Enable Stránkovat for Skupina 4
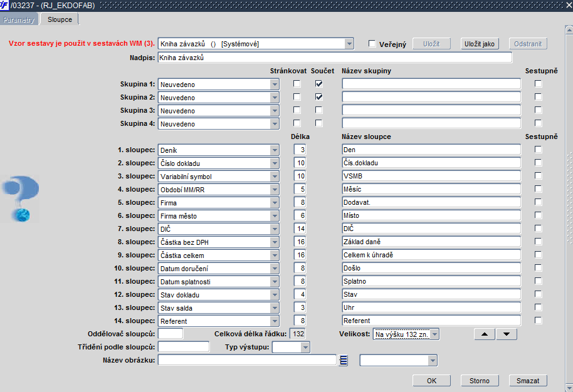The image size is (573, 392). tap(297, 123)
